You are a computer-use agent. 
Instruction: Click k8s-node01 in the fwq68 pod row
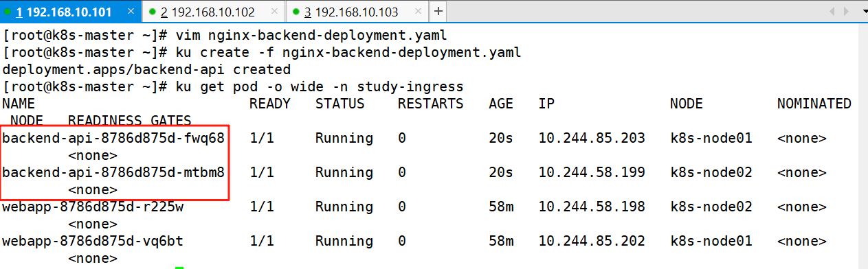pyautogui.click(x=711, y=139)
